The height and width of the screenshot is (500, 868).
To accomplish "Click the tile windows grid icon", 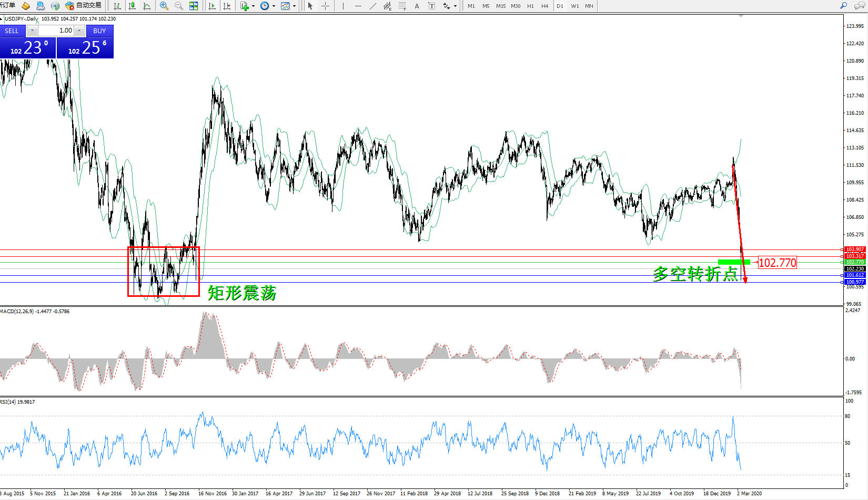I will click(194, 6).
